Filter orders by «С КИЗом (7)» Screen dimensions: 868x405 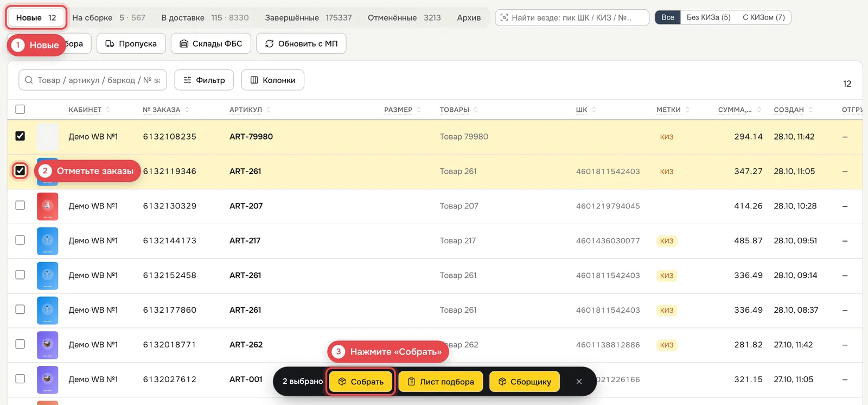(x=764, y=17)
